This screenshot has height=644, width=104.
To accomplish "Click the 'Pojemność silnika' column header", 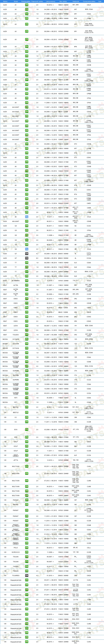I will coord(37,1).
